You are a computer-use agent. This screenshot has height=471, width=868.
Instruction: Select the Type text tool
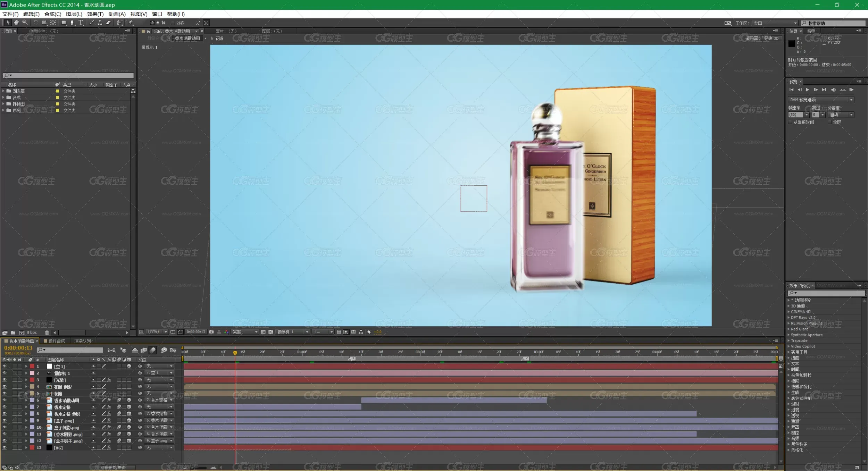point(81,23)
